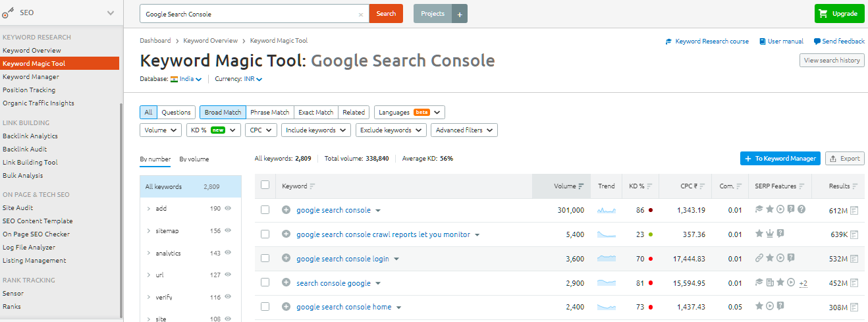Open the Include keywords dropdown

tap(316, 130)
